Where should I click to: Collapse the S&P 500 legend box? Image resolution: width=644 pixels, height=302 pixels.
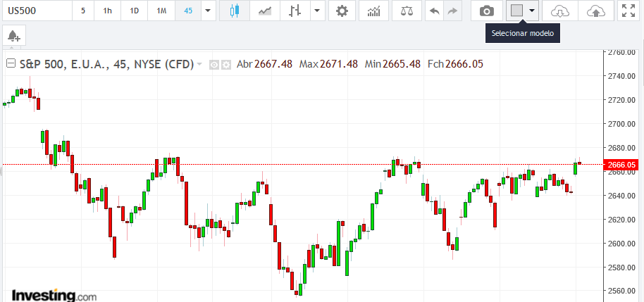point(11,63)
